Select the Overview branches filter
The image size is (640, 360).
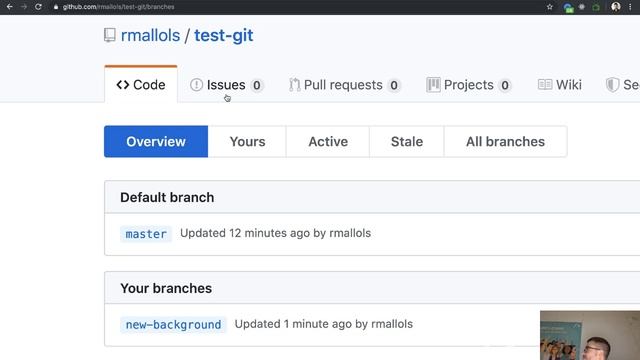156,142
